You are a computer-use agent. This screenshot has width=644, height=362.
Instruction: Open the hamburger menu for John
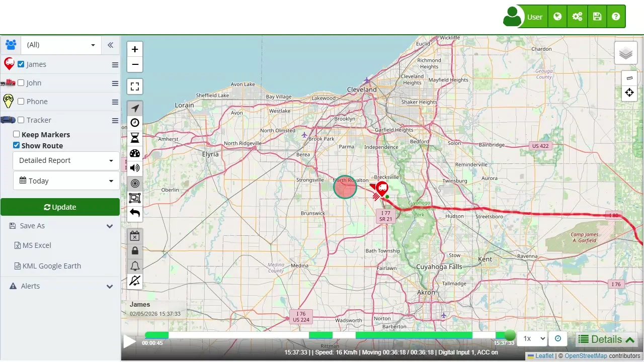[x=115, y=83]
